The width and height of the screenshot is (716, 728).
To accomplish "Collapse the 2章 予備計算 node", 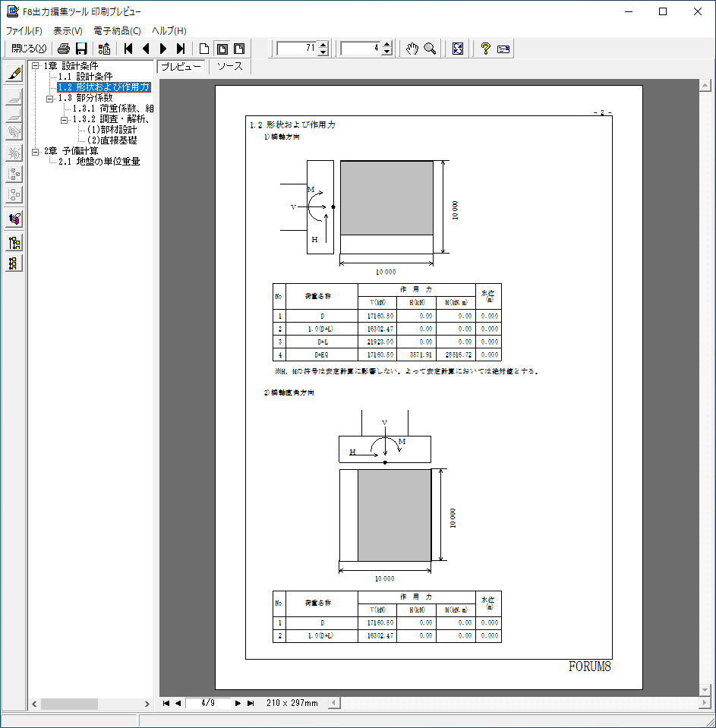I will 35,151.
